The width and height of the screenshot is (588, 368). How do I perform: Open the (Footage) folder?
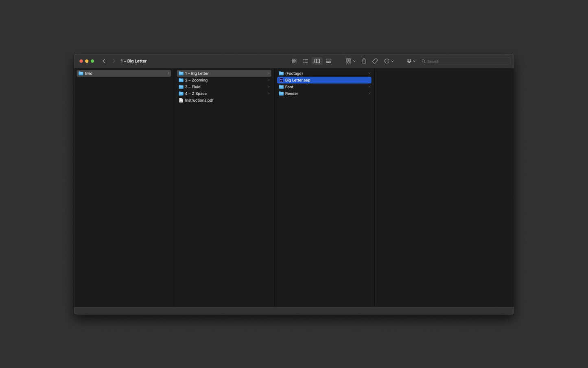coord(324,73)
